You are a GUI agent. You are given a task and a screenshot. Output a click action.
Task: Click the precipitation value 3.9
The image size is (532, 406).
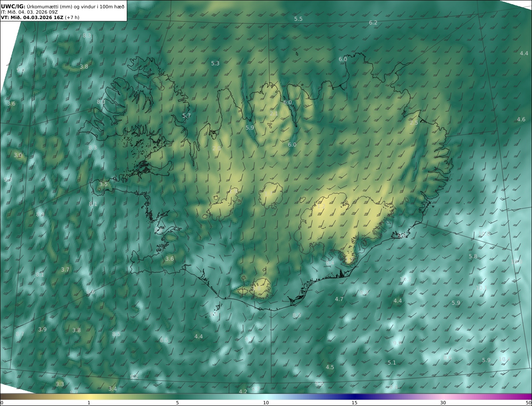click(42, 330)
